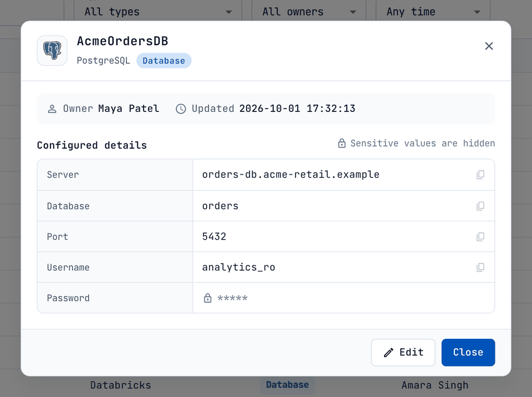Click the Configured details heading
Screen dimensions: 532x397
point(92,145)
